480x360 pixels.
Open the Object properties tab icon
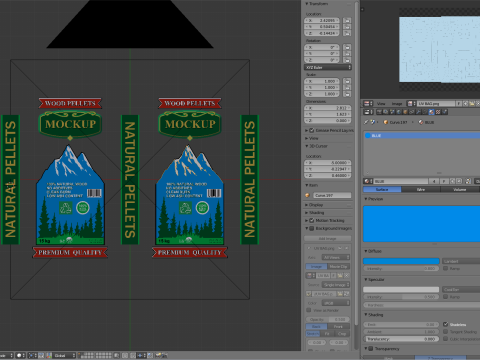tap(405, 112)
